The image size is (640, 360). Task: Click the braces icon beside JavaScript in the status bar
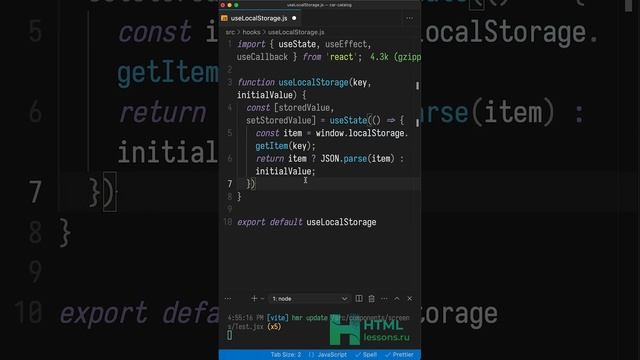[x=311, y=355]
